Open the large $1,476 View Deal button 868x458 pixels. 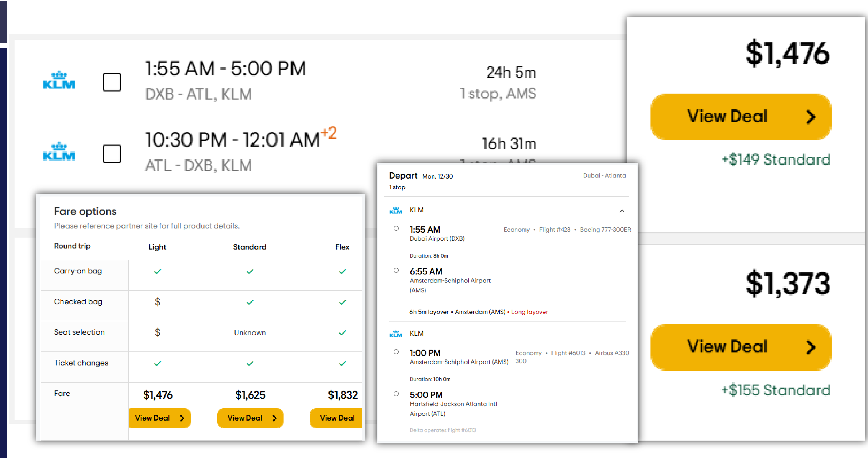(x=740, y=117)
